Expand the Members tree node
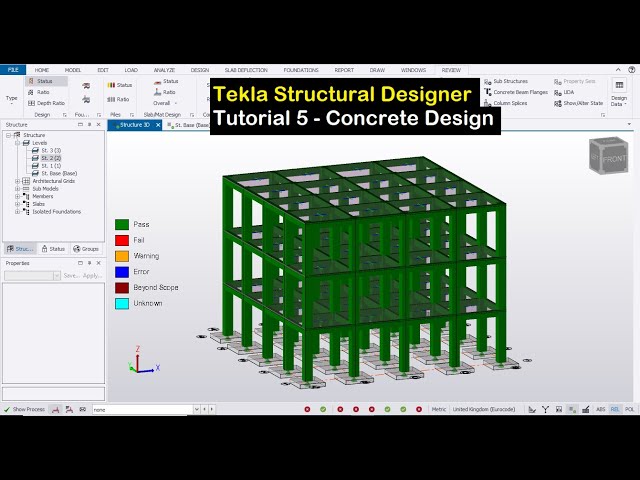This screenshot has height=480, width=640. (x=18, y=196)
